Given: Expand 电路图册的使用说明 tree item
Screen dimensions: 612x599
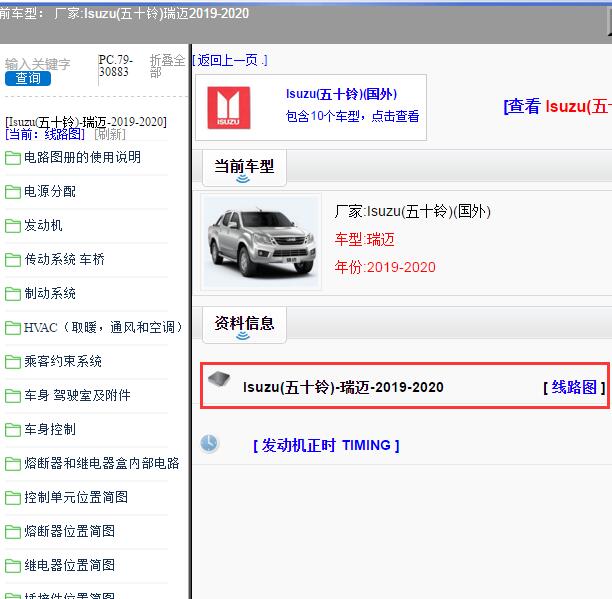Looking at the screenshot, I should coord(82,157).
